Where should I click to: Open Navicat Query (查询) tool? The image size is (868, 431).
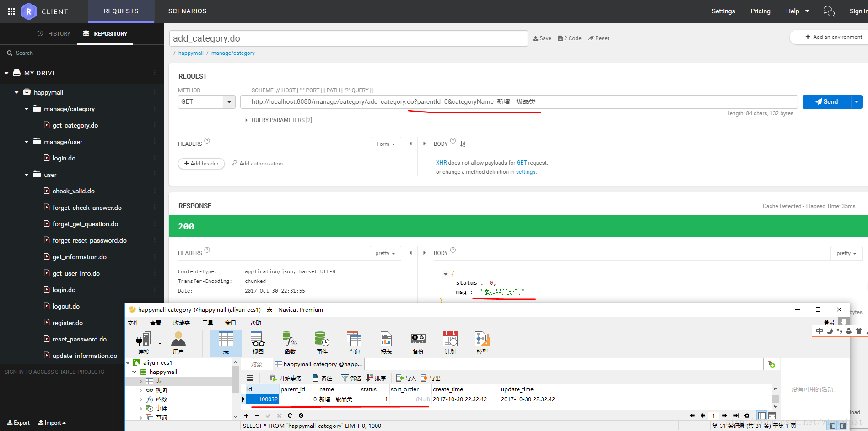tap(354, 343)
